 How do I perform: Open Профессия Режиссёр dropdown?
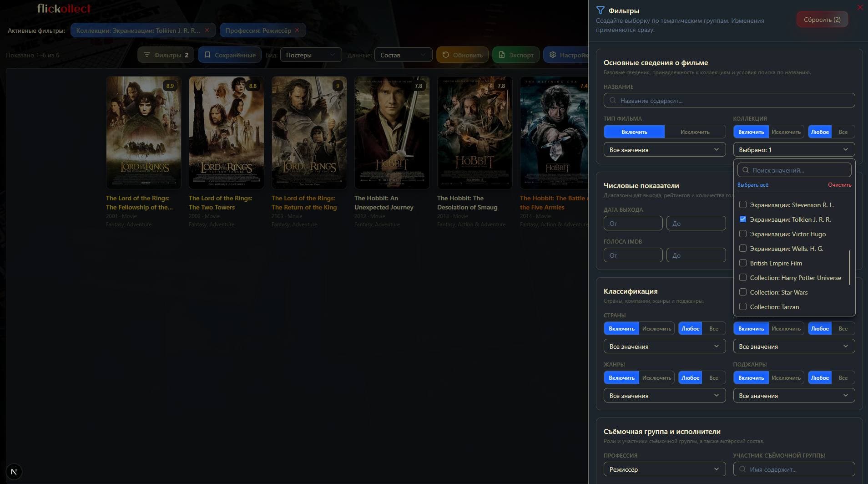pyautogui.click(x=665, y=469)
